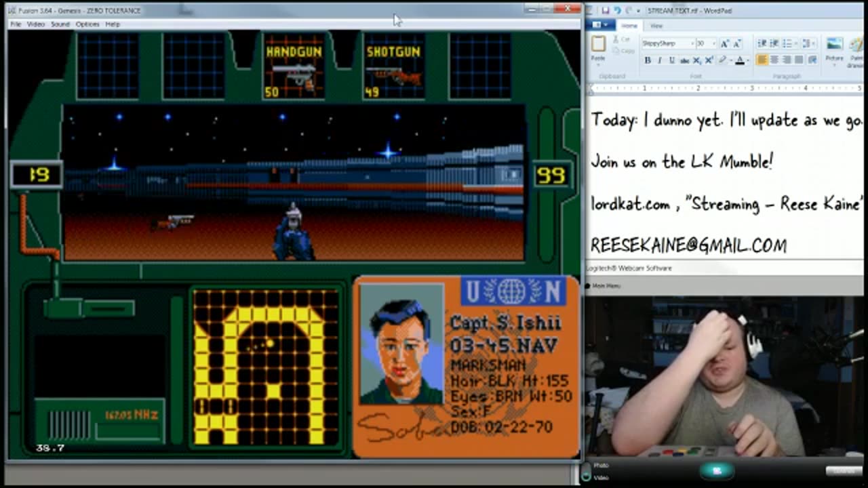Viewport: 868px width, 488px height.
Task: Click the dropped shotgun pickup on the ground
Action: click(x=173, y=221)
